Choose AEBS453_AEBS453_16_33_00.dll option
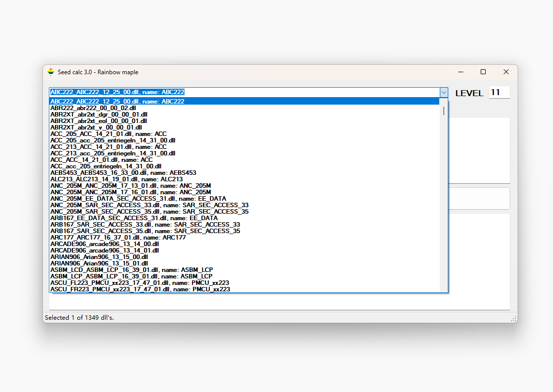This screenshot has width=553, height=392. pyautogui.click(x=123, y=173)
